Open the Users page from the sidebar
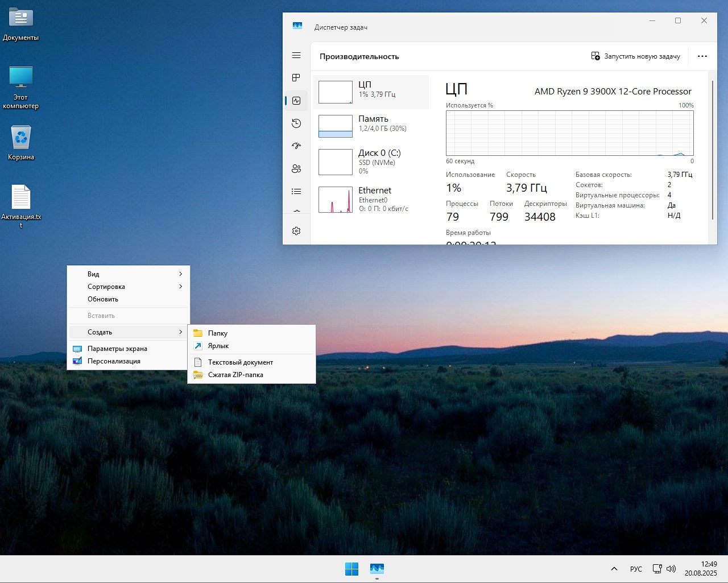The width and height of the screenshot is (728, 583). [x=296, y=169]
